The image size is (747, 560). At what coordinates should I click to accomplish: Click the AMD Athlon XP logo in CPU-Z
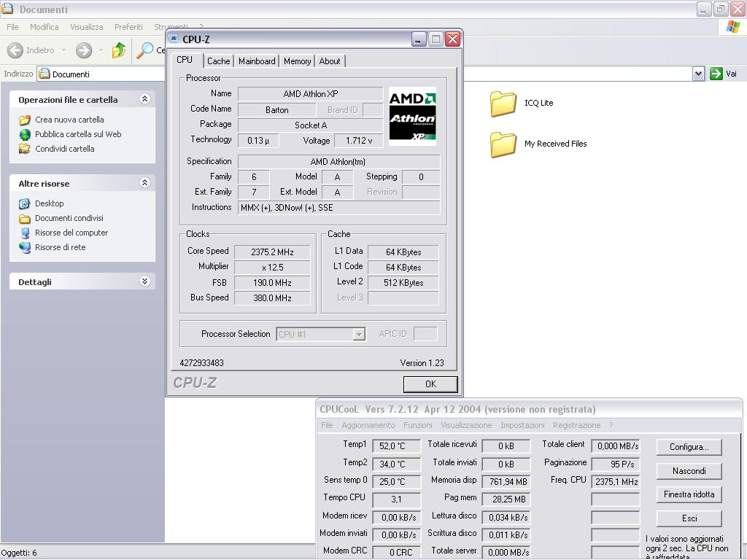tap(413, 116)
